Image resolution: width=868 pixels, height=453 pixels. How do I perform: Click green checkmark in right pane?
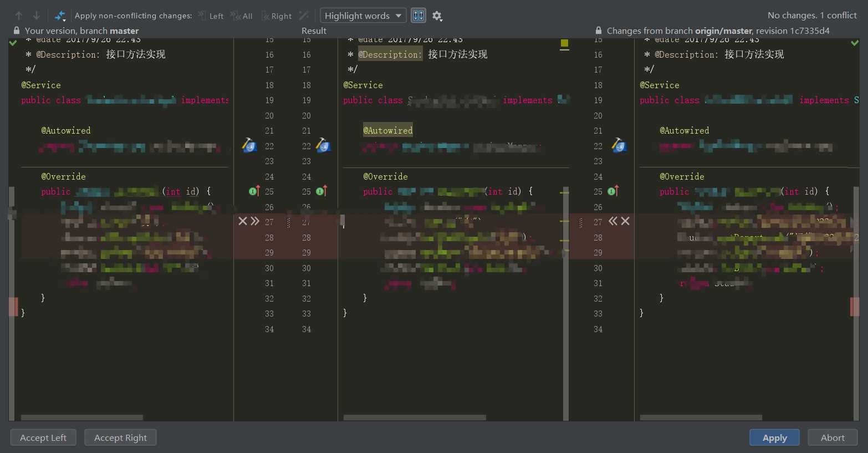coord(854,43)
